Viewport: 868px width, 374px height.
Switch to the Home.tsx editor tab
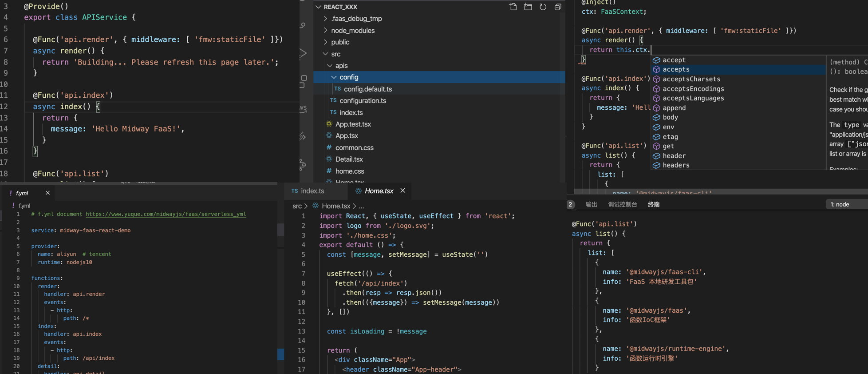pyautogui.click(x=379, y=191)
